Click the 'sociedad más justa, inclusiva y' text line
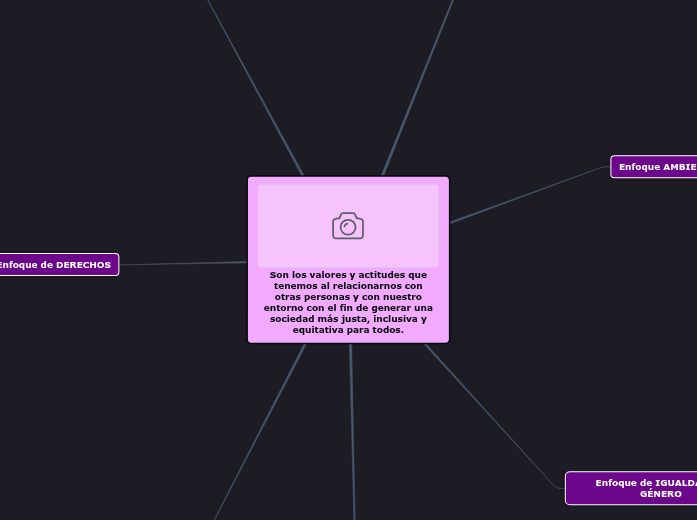The width and height of the screenshot is (697, 520). tap(348, 319)
